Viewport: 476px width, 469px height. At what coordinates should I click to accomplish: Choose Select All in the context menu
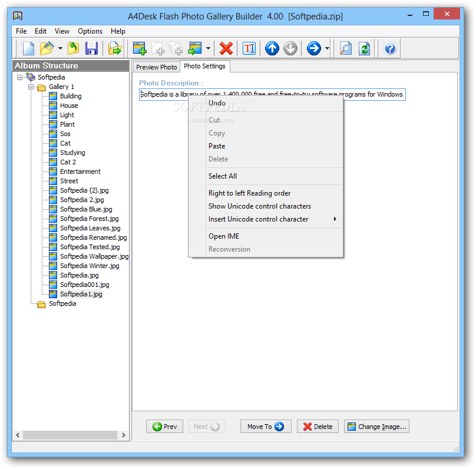[x=223, y=176]
